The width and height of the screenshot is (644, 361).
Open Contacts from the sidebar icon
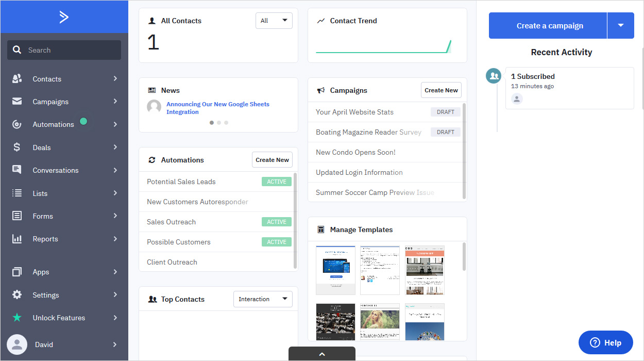pos(17,79)
